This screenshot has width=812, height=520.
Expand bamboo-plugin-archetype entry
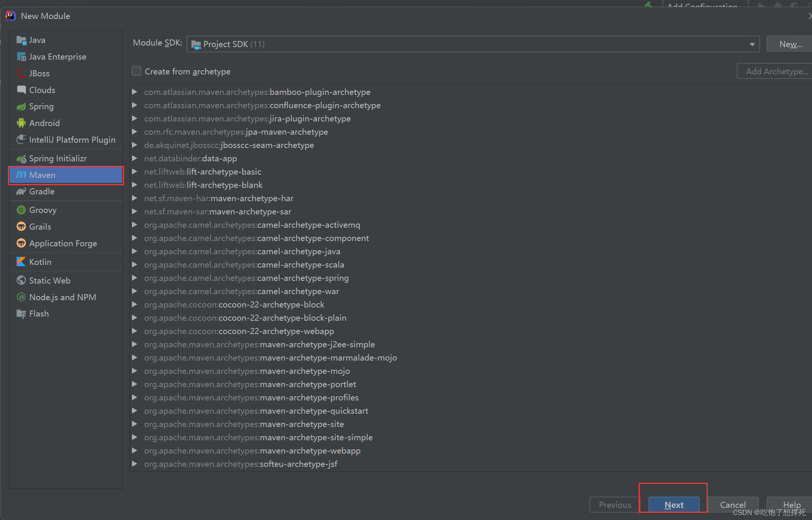pos(134,92)
